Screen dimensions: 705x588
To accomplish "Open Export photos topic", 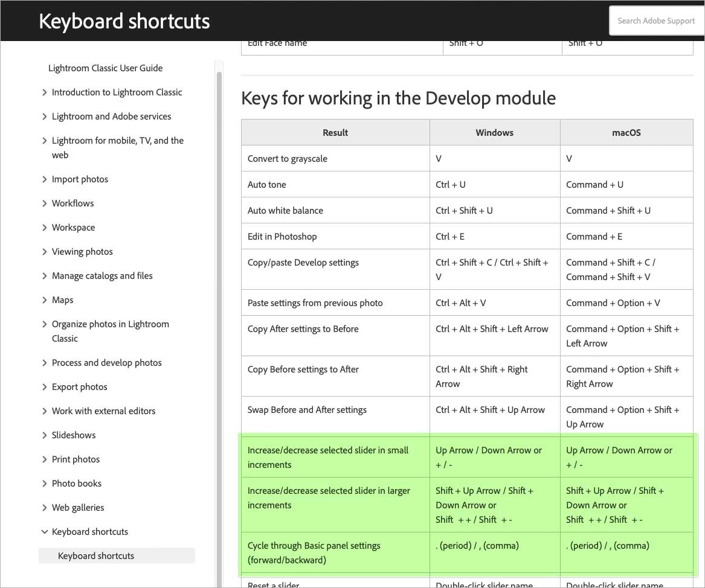I will [x=80, y=387].
